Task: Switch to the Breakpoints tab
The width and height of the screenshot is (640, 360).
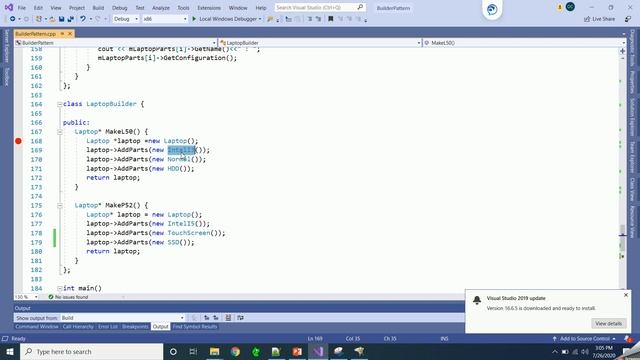Action: click(135, 327)
